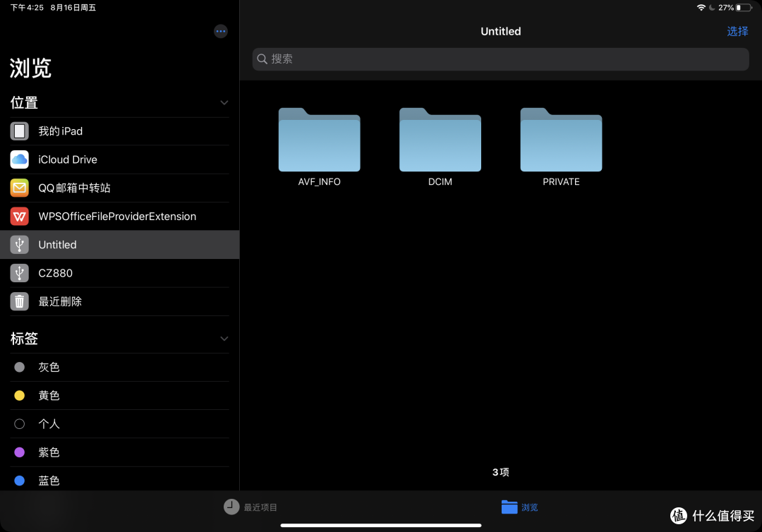
Task: Filter by 蓝色 tag label
Action: point(49,480)
